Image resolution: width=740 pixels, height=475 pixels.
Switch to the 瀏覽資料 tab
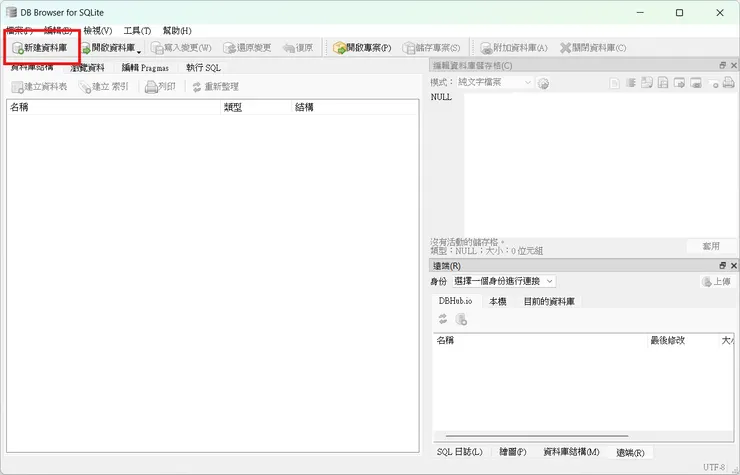[x=87, y=68]
